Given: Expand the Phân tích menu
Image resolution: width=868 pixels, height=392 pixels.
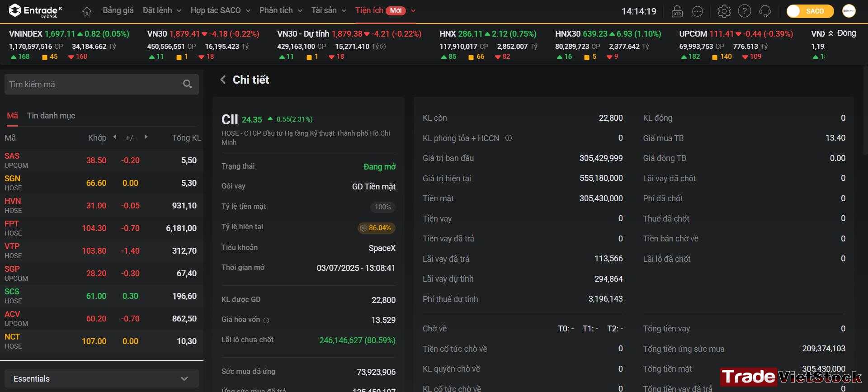Looking at the screenshot, I should tap(281, 10).
